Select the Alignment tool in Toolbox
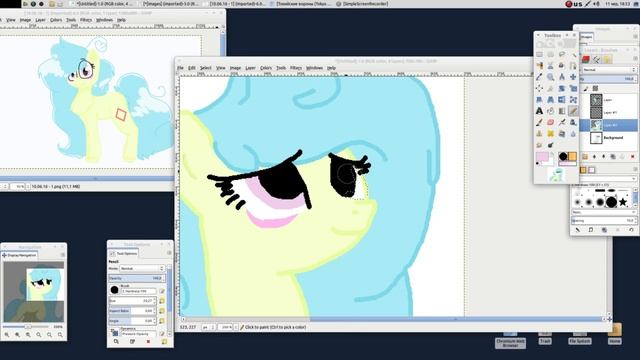Screen dimensions: 640x360 539,88
